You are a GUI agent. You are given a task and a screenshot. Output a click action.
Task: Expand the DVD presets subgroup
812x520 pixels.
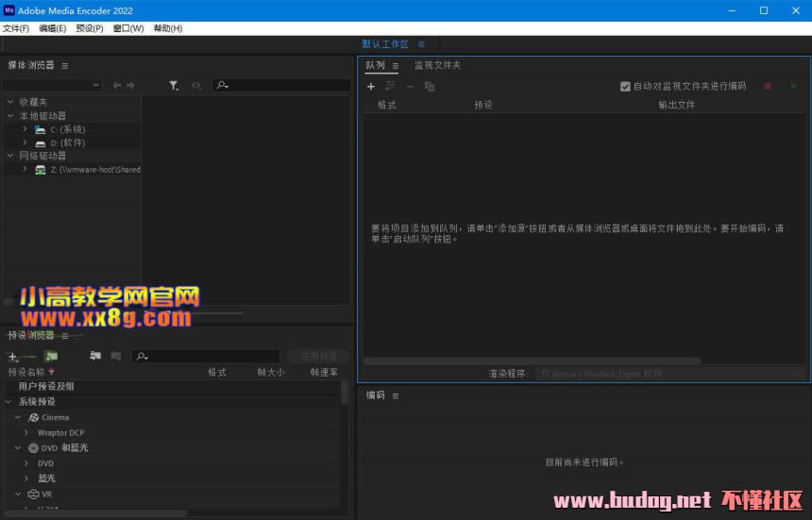point(26,463)
